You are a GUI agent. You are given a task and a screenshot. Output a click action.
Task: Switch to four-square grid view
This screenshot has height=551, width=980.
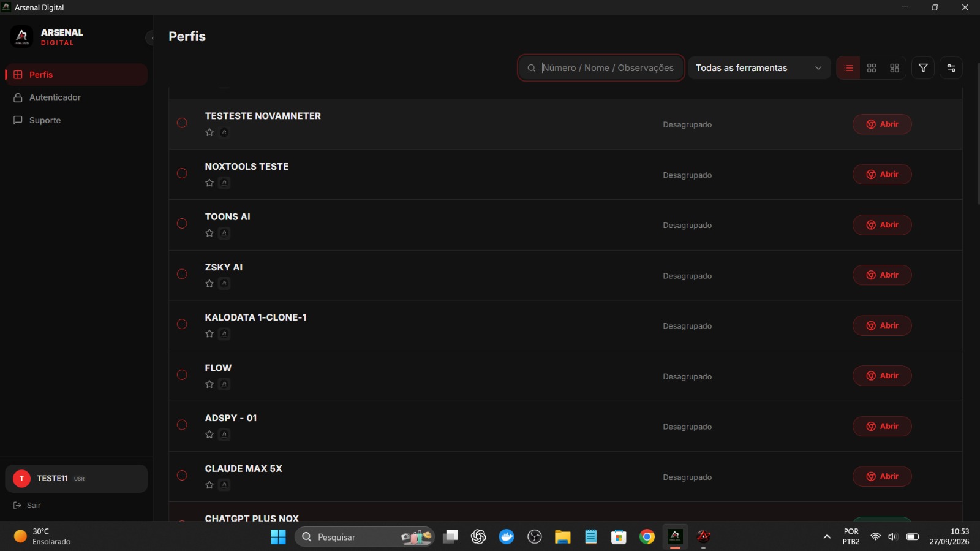click(x=872, y=68)
